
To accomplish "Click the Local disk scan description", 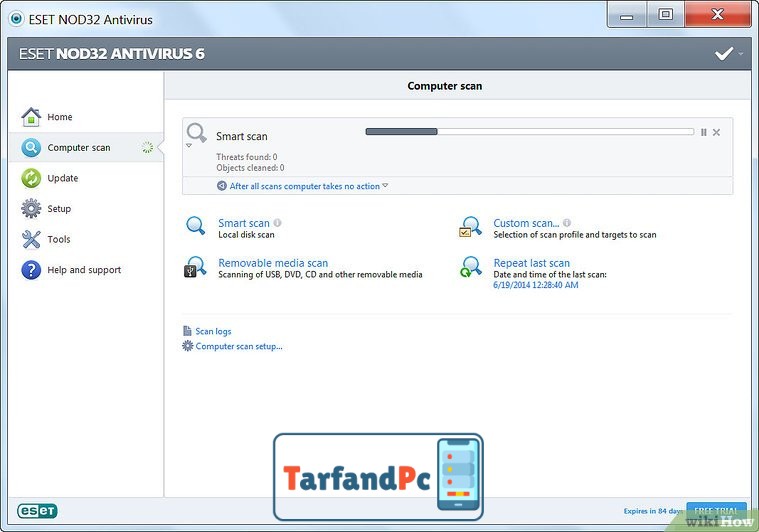I will coord(246,235).
